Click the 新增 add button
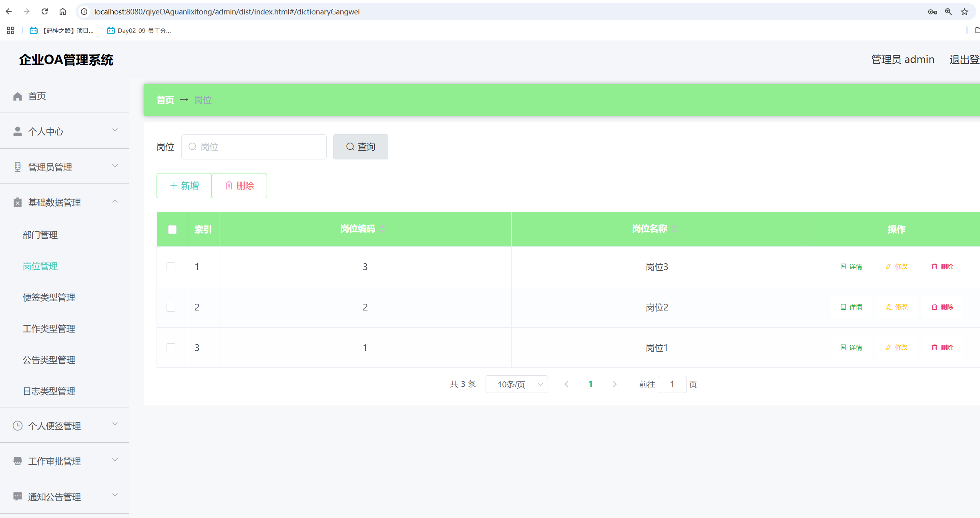Image resolution: width=980 pixels, height=518 pixels. [x=184, y=185]
